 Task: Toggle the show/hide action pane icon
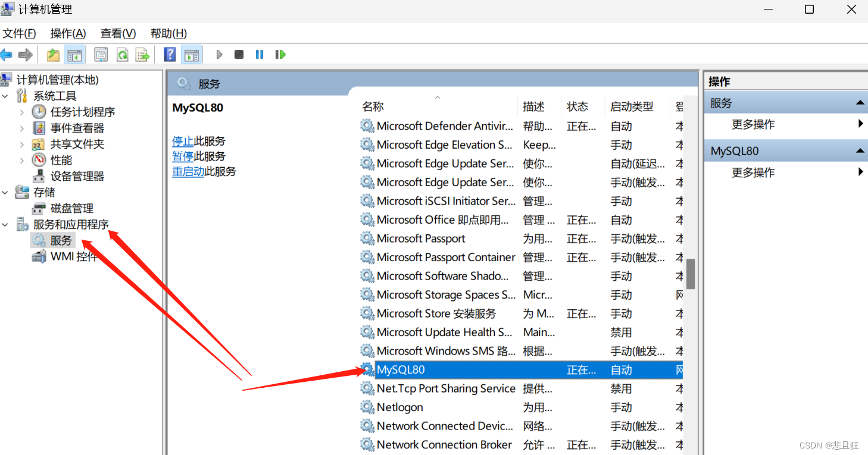pos(191,55)
